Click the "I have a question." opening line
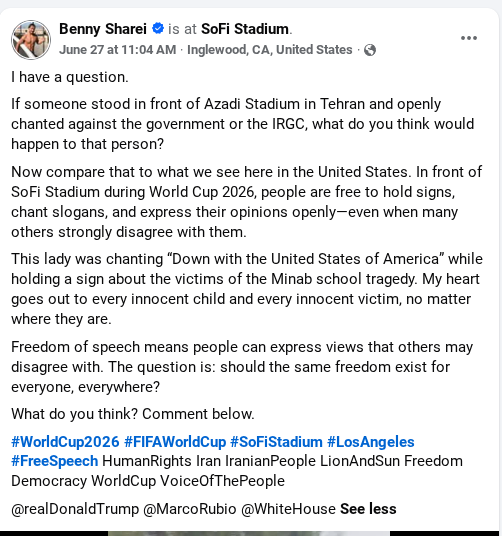 pos(70,77)
